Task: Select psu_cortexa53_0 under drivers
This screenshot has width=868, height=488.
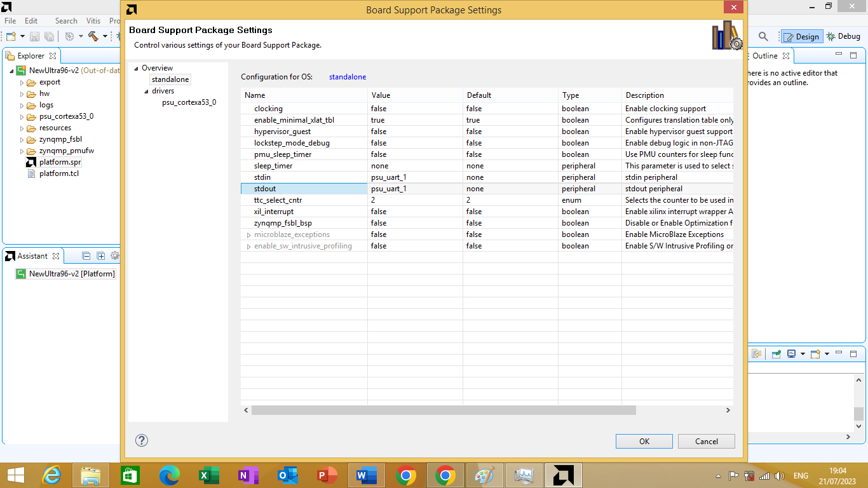Action: click(189, 102)
